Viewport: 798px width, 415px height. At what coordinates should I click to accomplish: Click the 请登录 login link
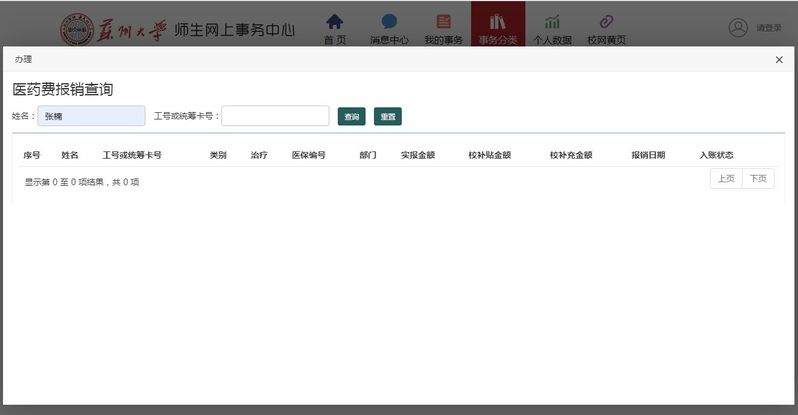769,28
